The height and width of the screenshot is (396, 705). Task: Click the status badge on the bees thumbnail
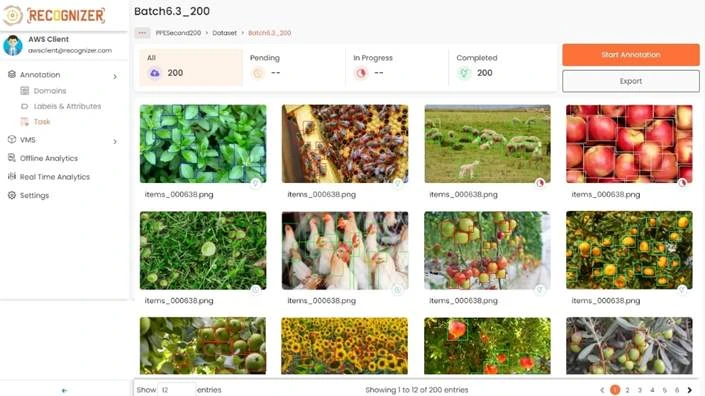[x=397, y=183]
